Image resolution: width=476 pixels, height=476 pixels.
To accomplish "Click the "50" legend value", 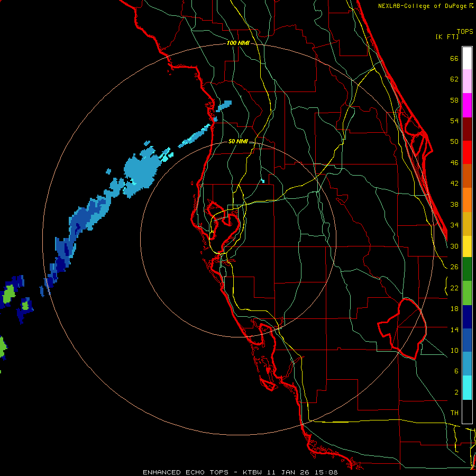I will coord(454,142).
